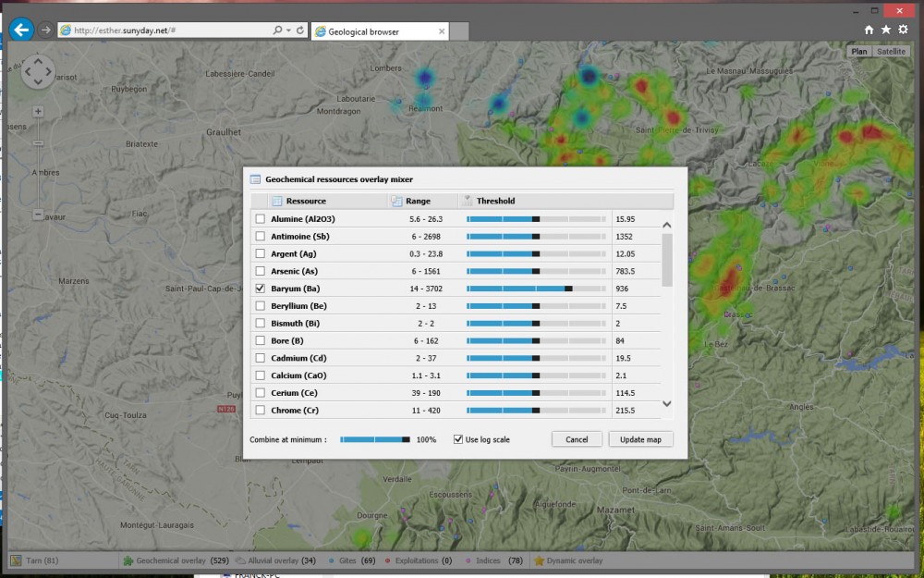The height and width of the screenshot is (578, 924).
Task: Click the browser back arrow button
Action: pos(21,31)
